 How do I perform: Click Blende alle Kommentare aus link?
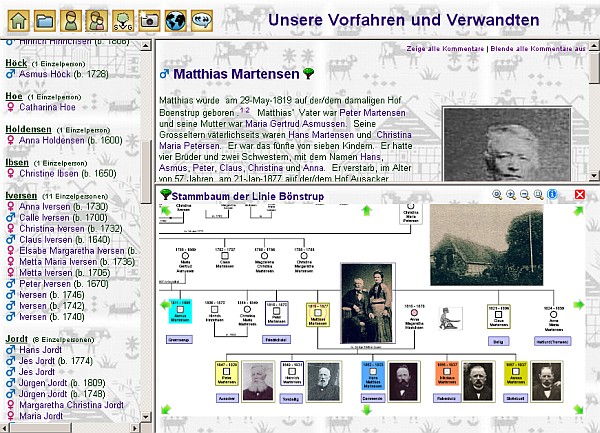538,49
